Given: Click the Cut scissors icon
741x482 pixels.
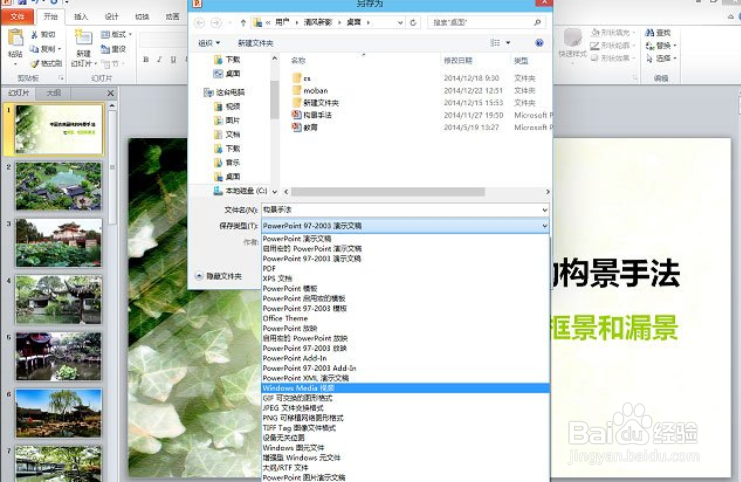Looking at the screenshot, I should click(x=34, y=34).
